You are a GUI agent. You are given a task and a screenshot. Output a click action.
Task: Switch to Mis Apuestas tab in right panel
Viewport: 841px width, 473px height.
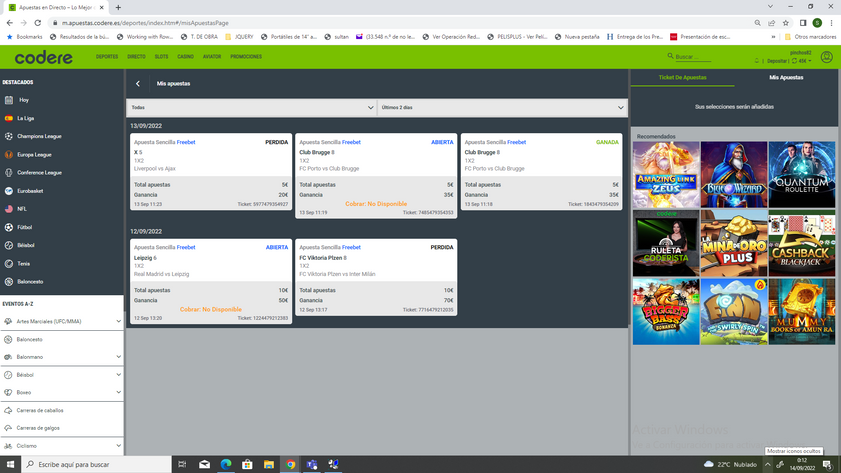click(786, 78)
